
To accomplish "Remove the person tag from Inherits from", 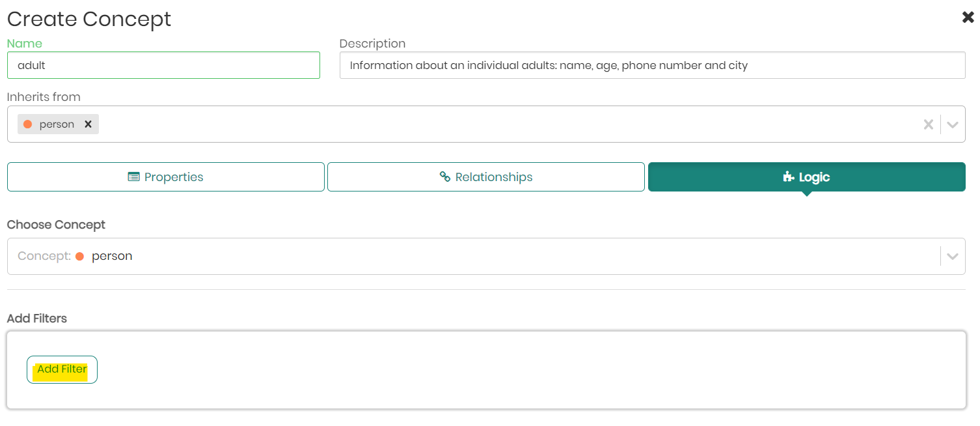I will 88,124.
